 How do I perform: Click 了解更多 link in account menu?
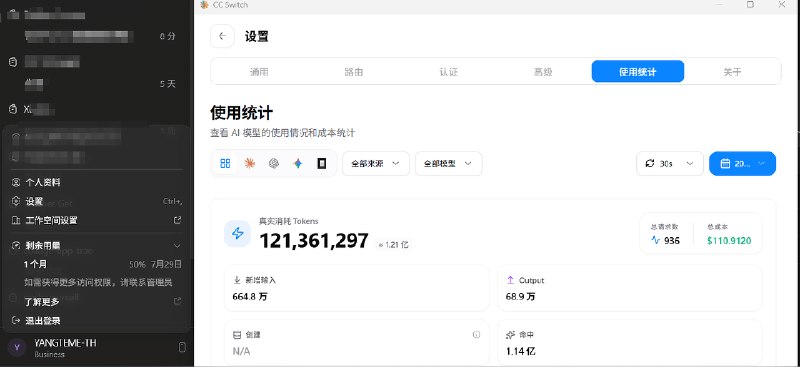point(42,302)
